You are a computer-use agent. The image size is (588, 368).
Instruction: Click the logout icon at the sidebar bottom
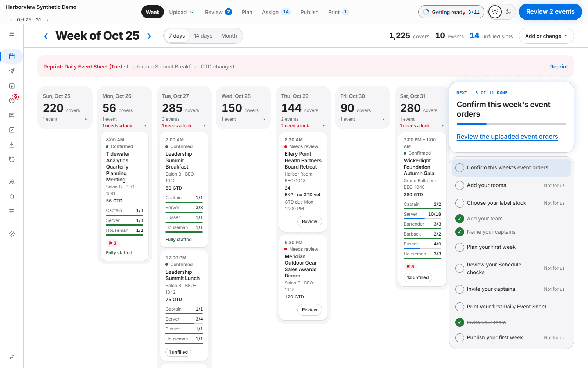pos(12,358)
